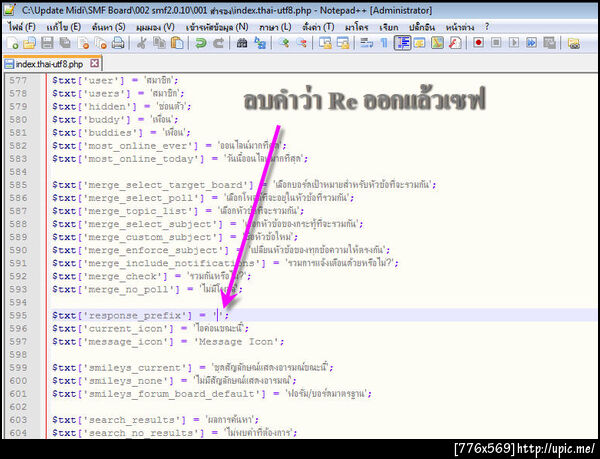Click the last toolbar plugin icon
Image resolution: width=600 pixels, height=459 pixels.
(573, 43)
